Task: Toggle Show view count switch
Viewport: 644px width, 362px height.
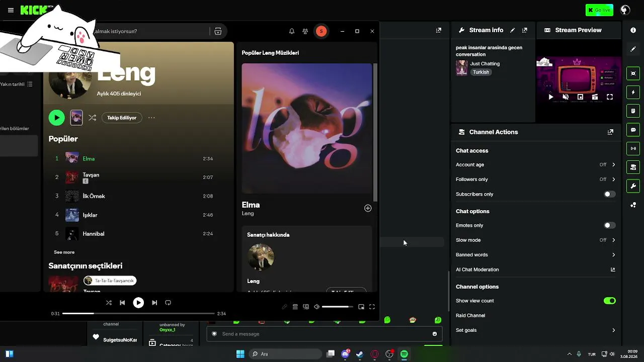Action: (x=610, y=301)
